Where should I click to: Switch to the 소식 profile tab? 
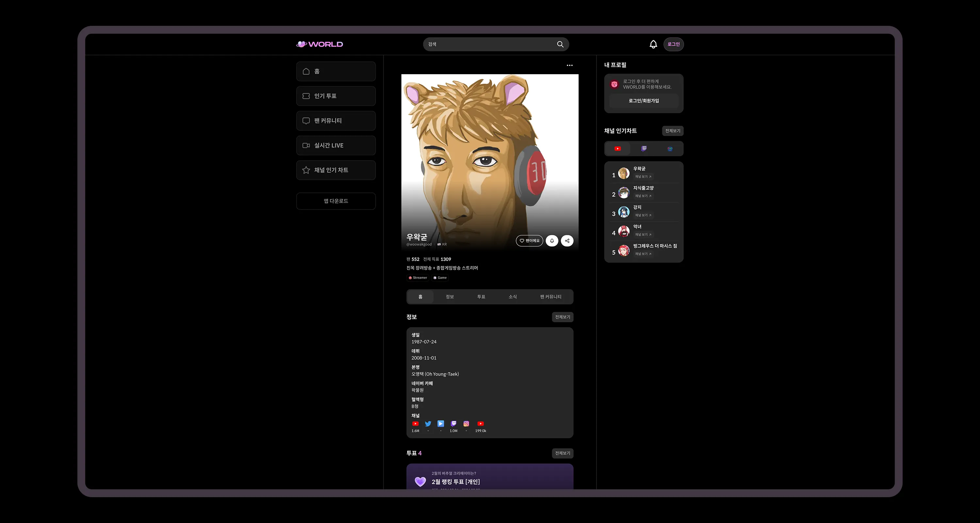pos(513,297)
